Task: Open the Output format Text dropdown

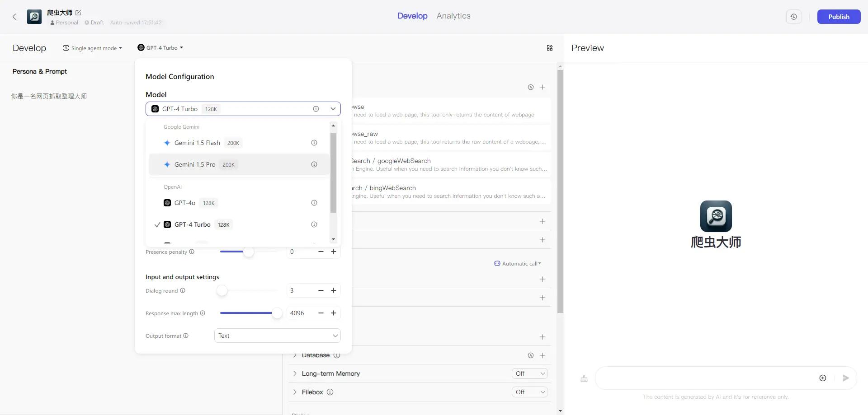Action: tap(277, 336)
